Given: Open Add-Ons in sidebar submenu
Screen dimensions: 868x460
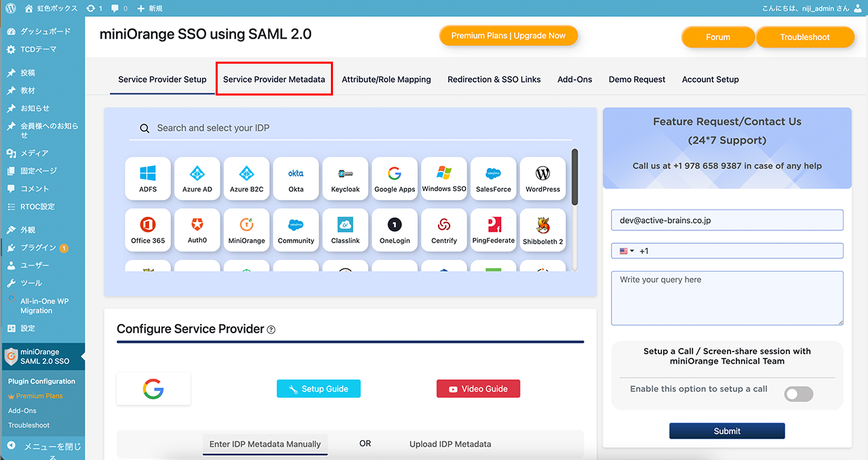Looking at the screenshot, I should (22, 411).
